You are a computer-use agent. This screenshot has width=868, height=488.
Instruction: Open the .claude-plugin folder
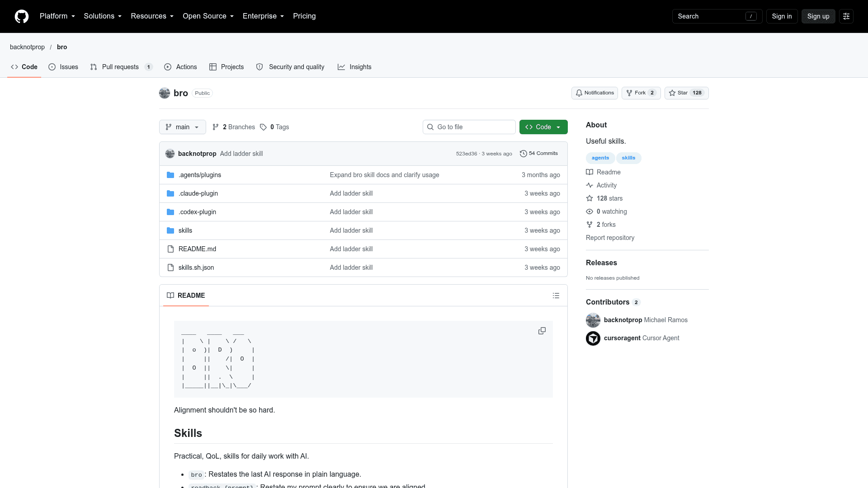coord(198,193)
